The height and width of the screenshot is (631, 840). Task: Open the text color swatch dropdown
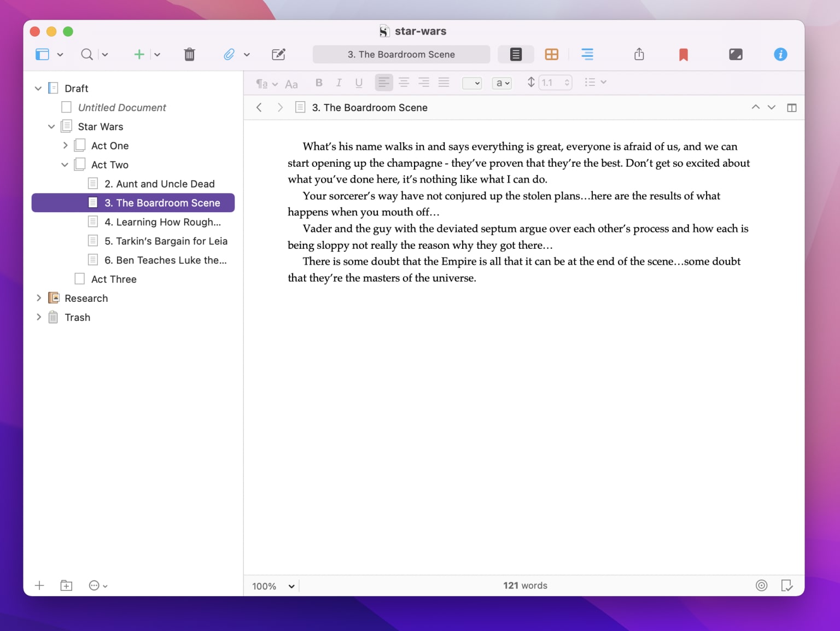(472, 83)
